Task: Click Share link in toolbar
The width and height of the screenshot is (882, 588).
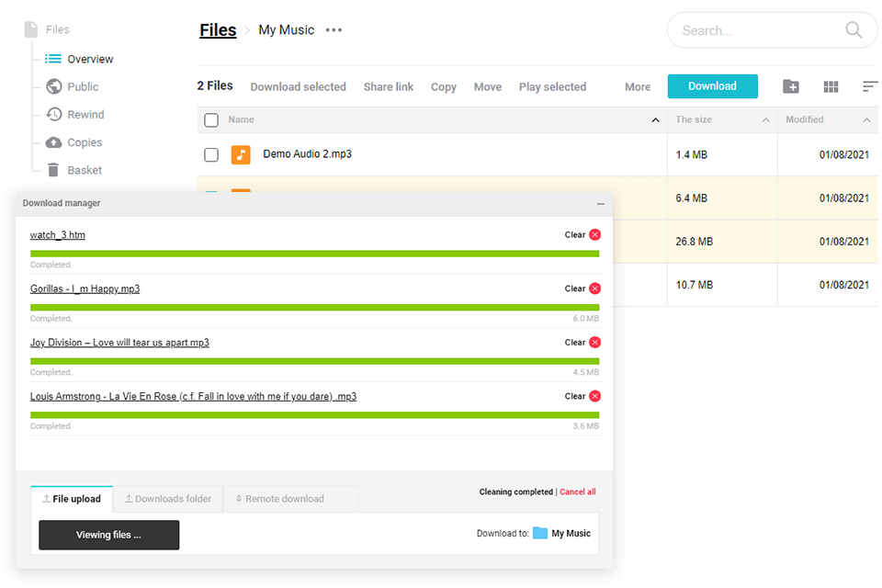Action: (388, 86)
